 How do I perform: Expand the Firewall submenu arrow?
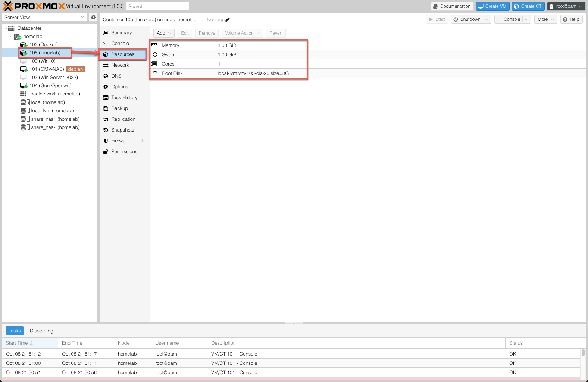coord(143,141)
